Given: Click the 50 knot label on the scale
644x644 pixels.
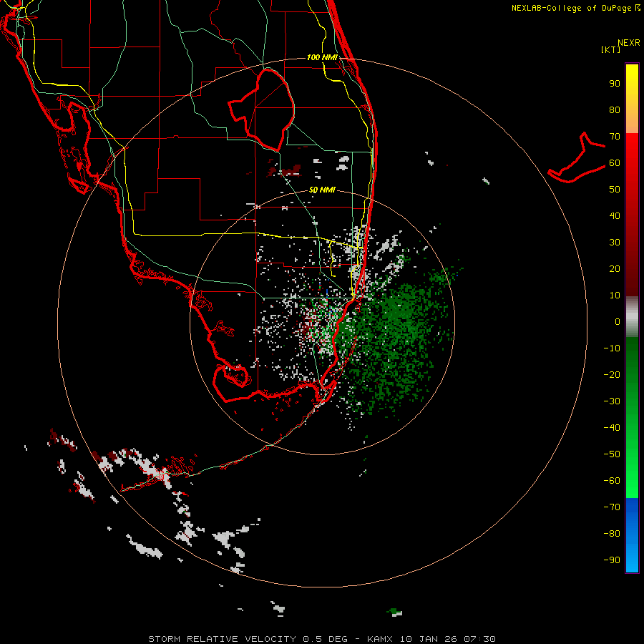Looking at the screenshot, I should pos(615,190).
